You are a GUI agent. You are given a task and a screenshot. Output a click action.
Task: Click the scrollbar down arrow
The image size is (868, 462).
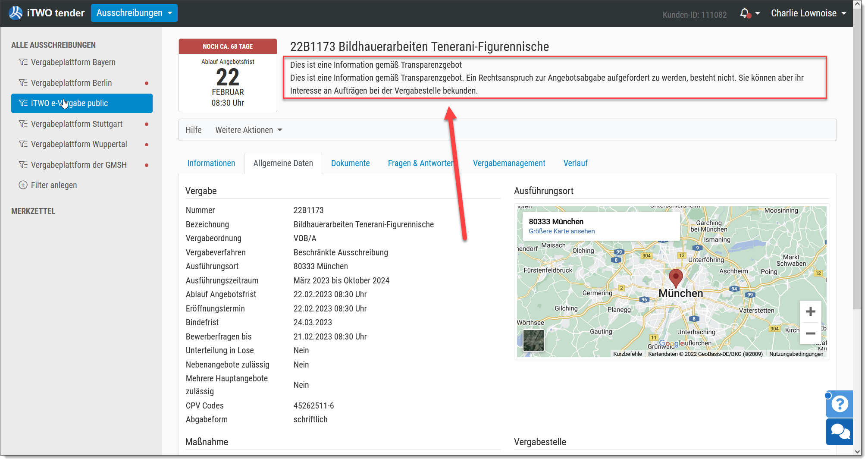tap(857, 451)
